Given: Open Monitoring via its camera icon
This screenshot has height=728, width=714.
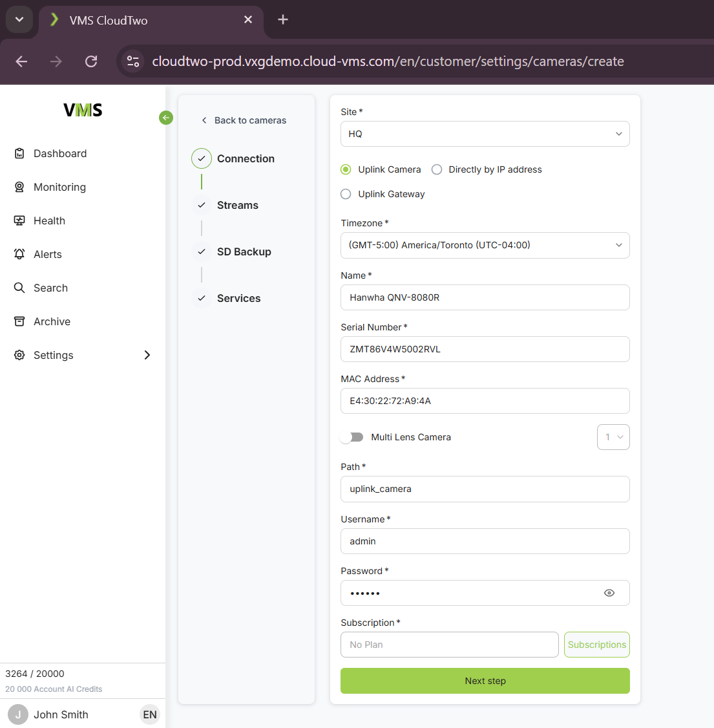Looking at the screenshot, I should click(x=19, y=187).
